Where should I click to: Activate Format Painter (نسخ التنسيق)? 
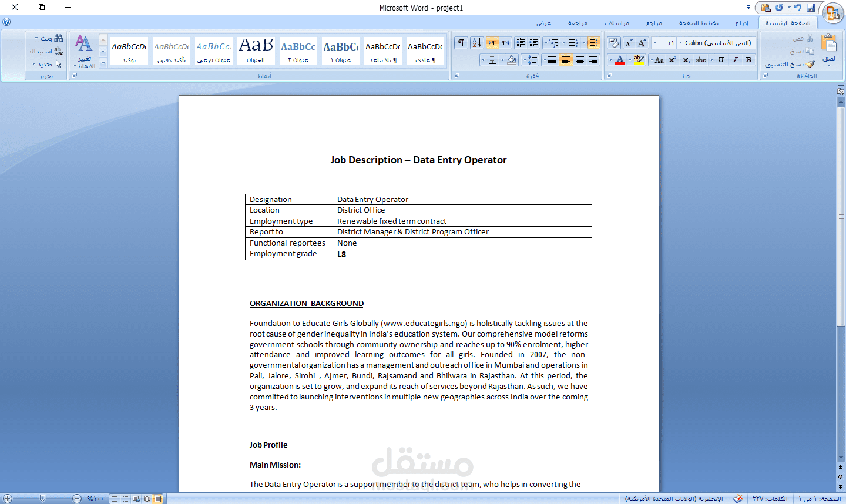pos(790,64)
